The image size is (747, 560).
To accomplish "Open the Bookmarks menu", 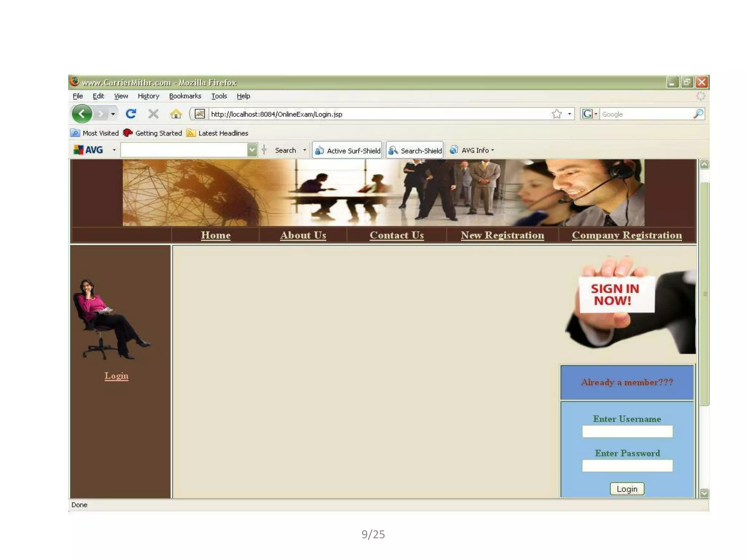I will (x=185, y=96).
